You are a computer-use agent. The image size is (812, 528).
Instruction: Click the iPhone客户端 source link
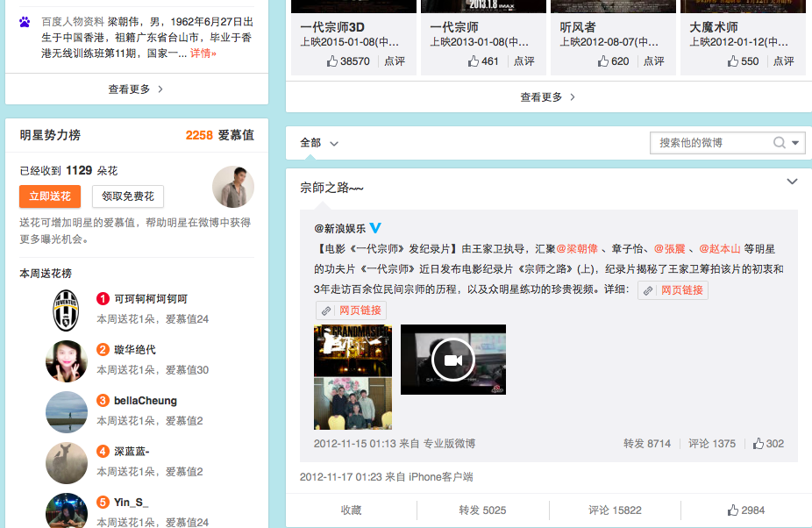pyautogui.click(x=441, y=477)
